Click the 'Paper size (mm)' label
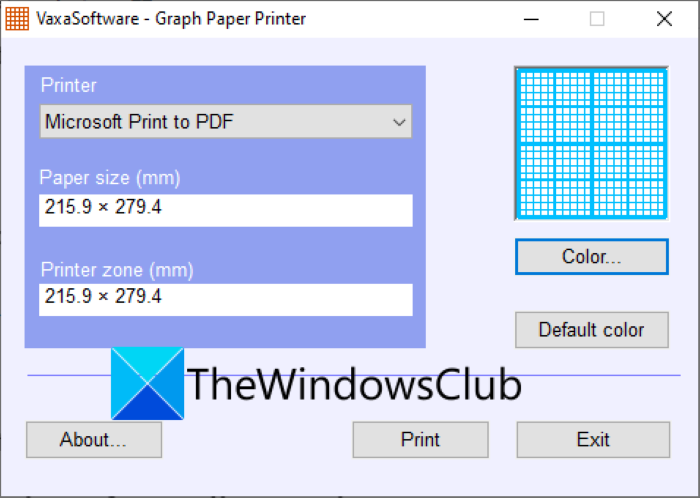Screen dimensions: 700x498 110,178
